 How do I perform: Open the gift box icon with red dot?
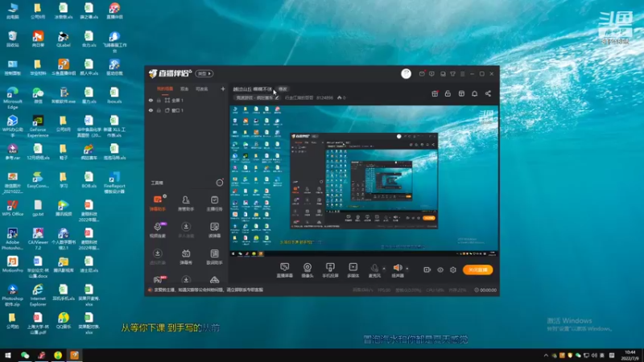click(x=435, y=93)
